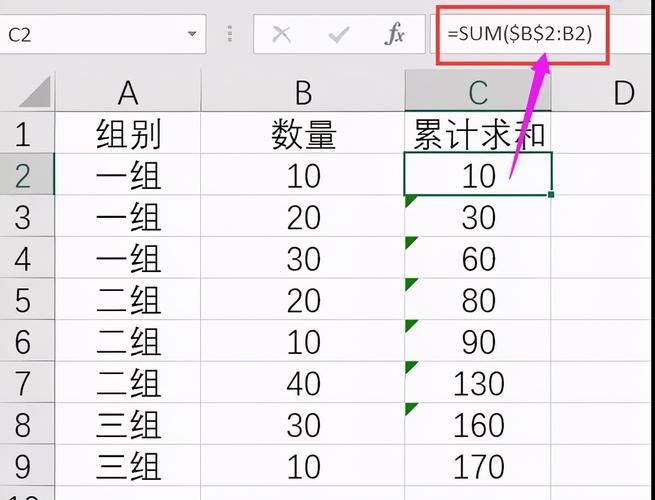Select row 4 header
This screenshot has width=655, height=500.
[x=27, y=257]
